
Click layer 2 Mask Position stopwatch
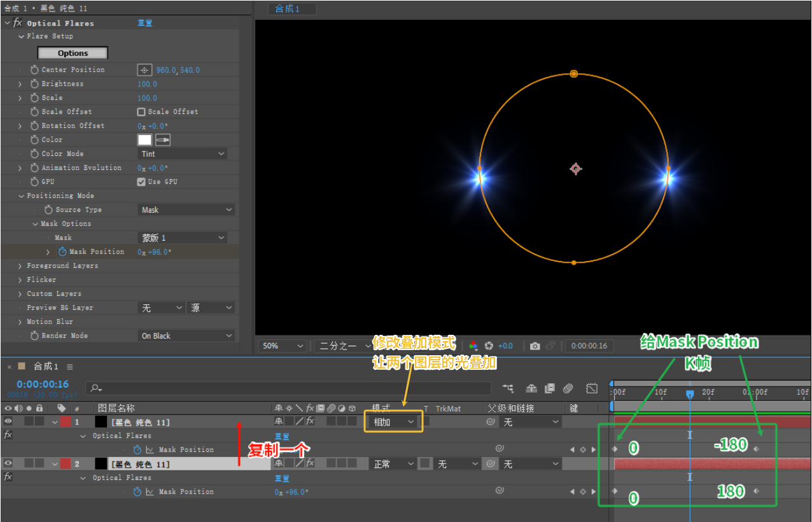[x=137, y=491]
